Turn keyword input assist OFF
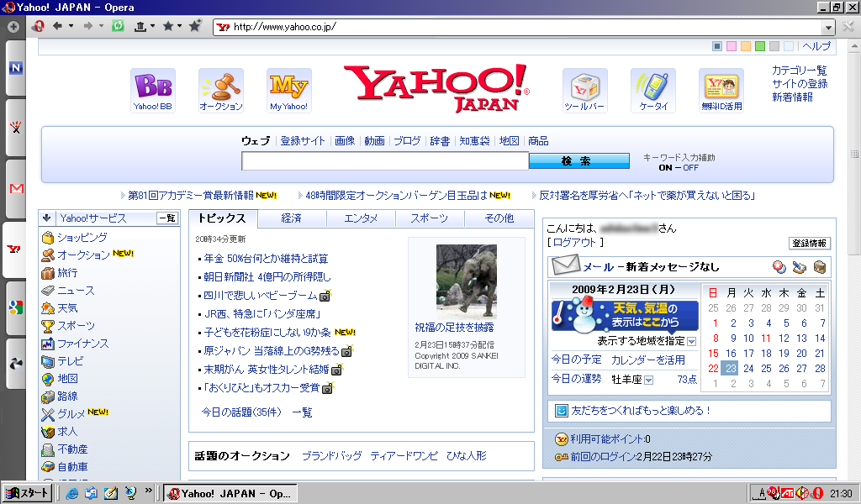Image resolution: width=861 pixels, height=504 pixels. (x=691, y=168)
